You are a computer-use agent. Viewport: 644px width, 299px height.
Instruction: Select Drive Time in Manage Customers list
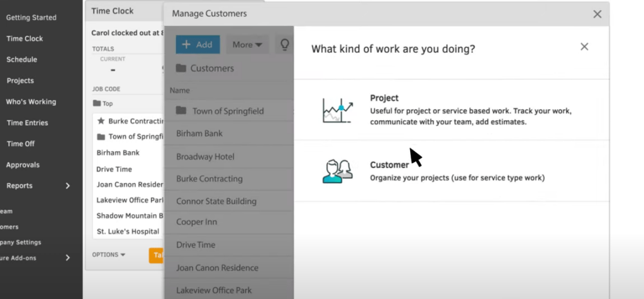pyautogui.click(x=229, y=245)
